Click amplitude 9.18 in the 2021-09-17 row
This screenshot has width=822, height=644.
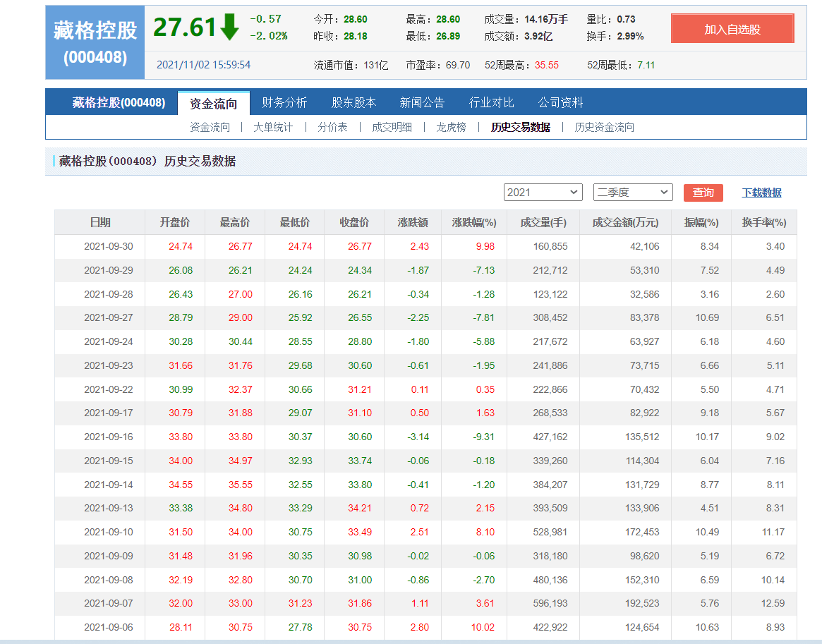pyautogui.click(x=709, y=413)
